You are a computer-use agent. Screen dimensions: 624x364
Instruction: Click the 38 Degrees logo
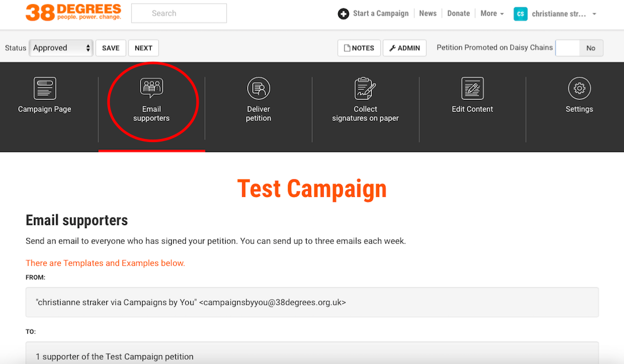click(x=73, y=12)
